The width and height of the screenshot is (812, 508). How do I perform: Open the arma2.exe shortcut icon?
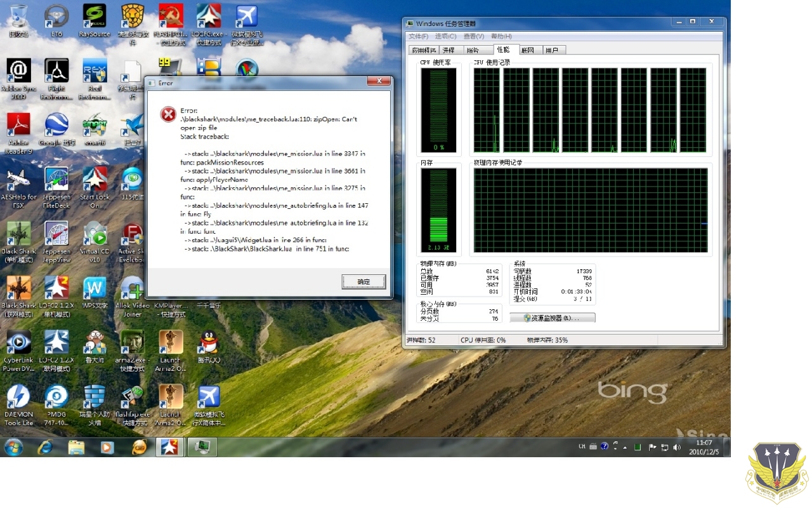pos(133,351)
